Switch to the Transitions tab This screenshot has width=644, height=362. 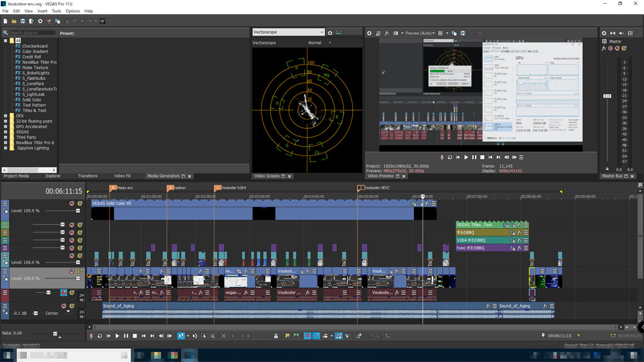pyautogui.click(x=87, y=176)
